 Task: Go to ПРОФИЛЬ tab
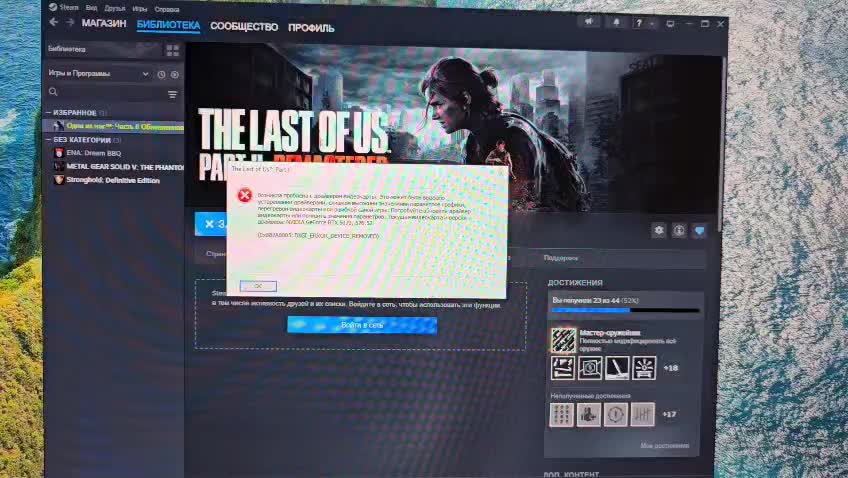311,28
